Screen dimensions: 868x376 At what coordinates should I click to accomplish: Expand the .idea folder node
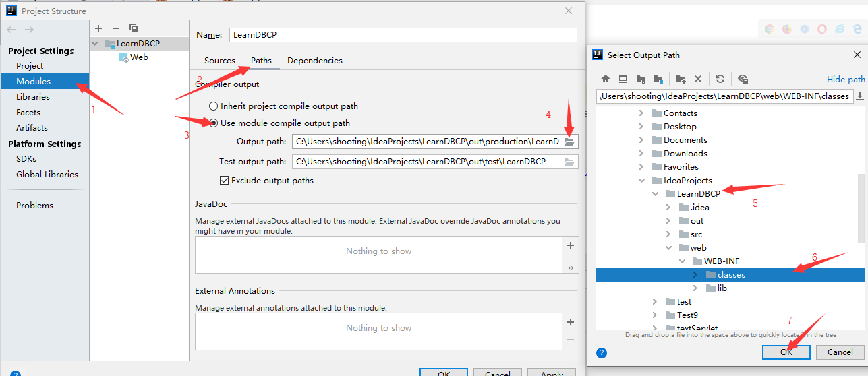(668, 208)
